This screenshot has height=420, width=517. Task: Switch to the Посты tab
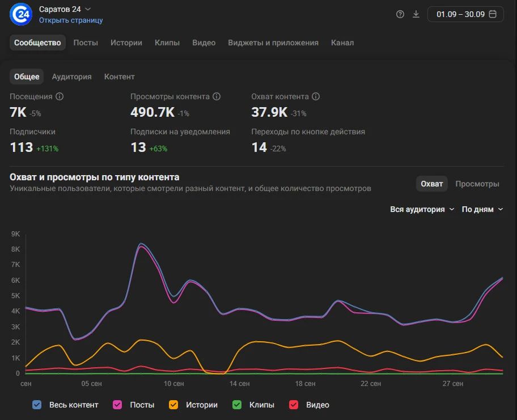[86, 43]
